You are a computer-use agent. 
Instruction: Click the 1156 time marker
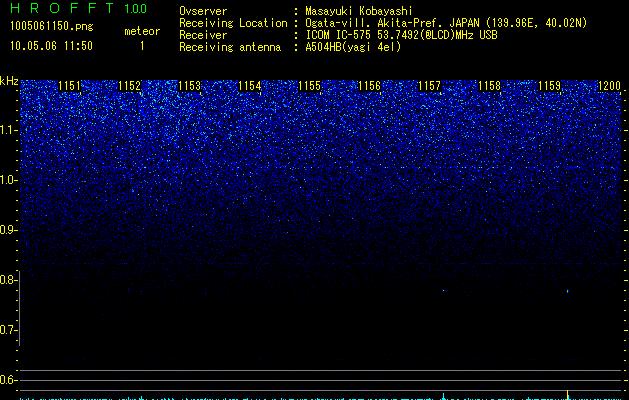(x=369, y=85)
